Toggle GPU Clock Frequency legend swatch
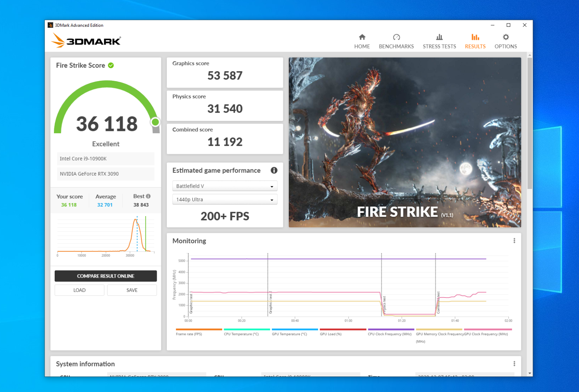Screen dimensions: 579x392 click(x=488, y=329)
